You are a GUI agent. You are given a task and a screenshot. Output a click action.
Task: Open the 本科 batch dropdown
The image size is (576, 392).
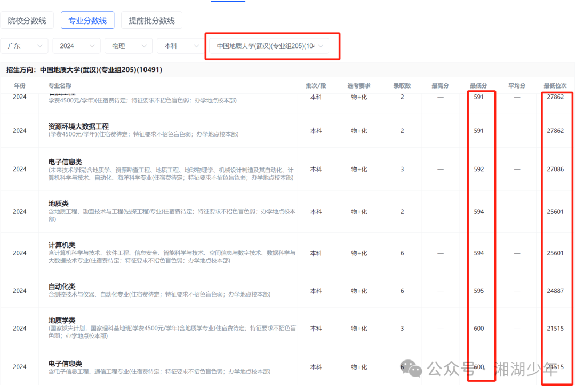click(x=181, y=46)
